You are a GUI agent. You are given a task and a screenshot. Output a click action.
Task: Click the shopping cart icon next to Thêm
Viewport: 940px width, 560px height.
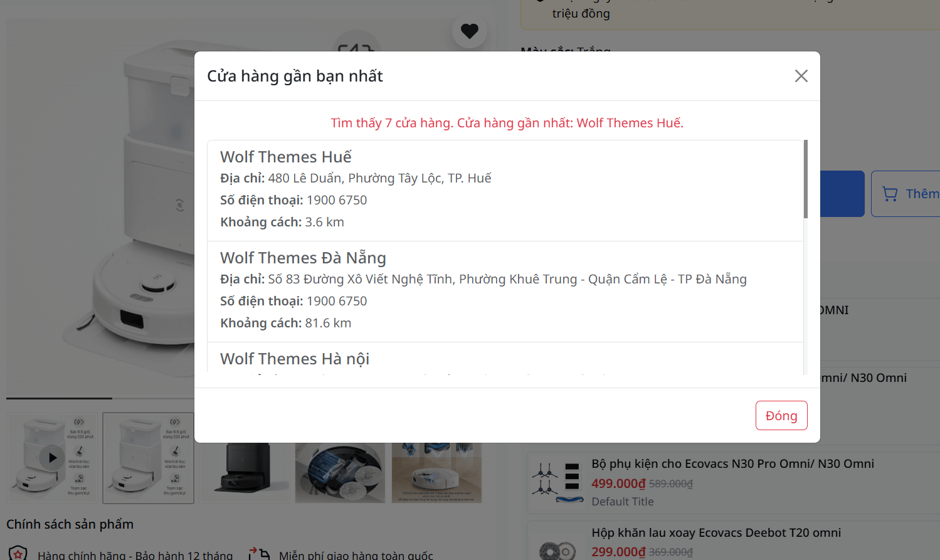click(x=890, y=194)
